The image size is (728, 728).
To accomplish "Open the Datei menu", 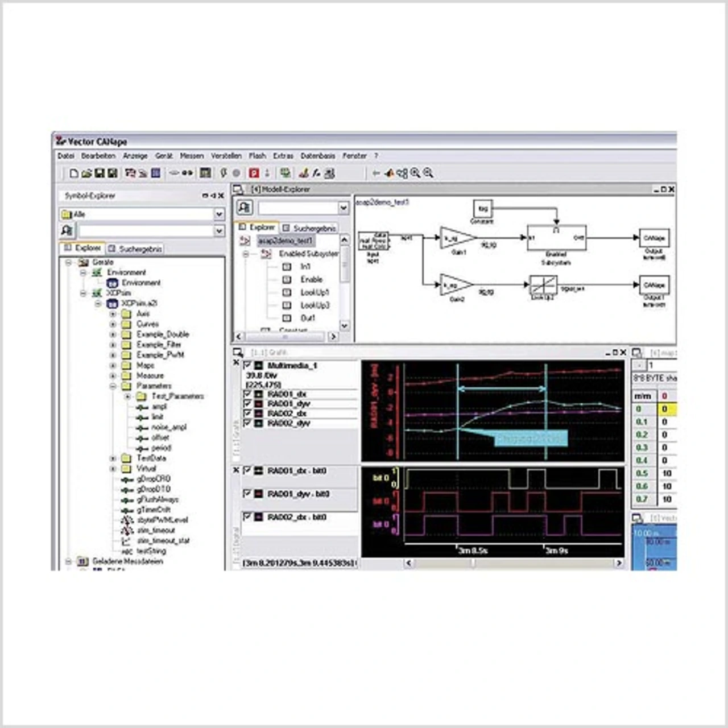I will point(66,156).
